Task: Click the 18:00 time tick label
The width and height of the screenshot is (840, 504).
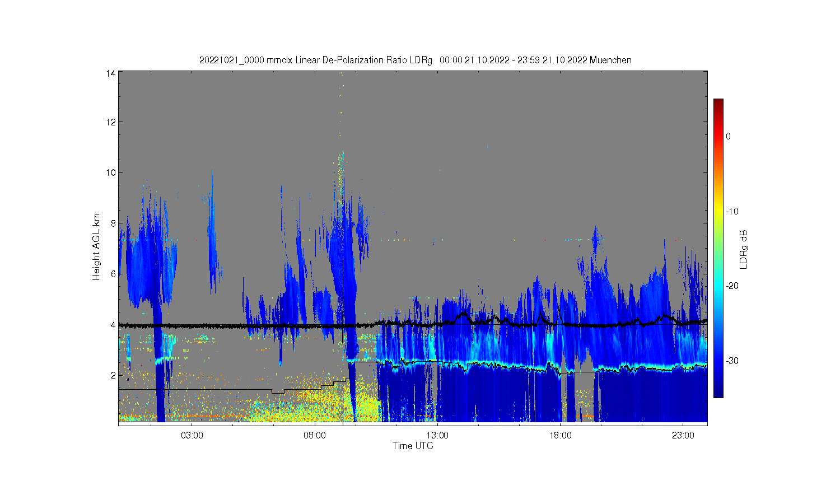Action: [x=560, y=436]
